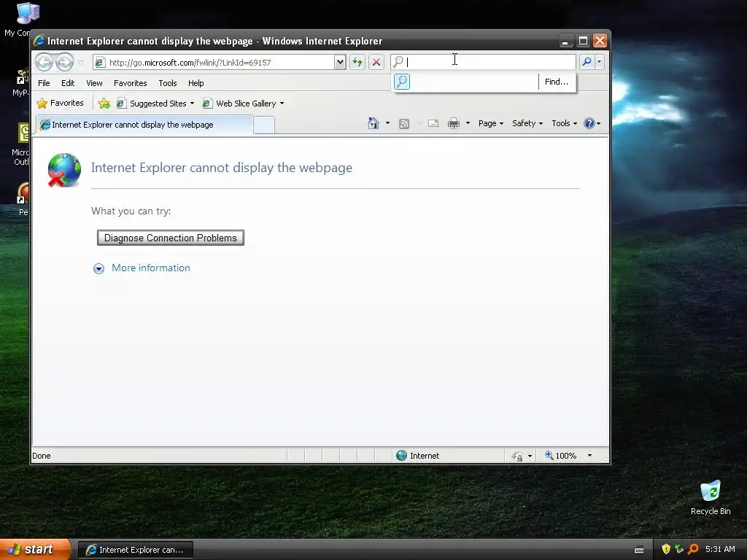Open the zoom level dropdown arrow

(589, 456)
